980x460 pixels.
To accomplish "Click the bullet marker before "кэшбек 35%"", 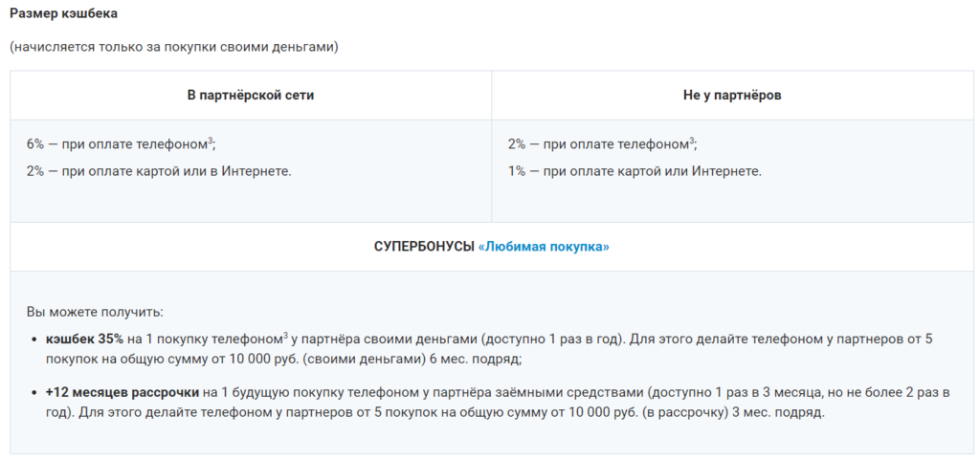I will (x=34, y=340).
